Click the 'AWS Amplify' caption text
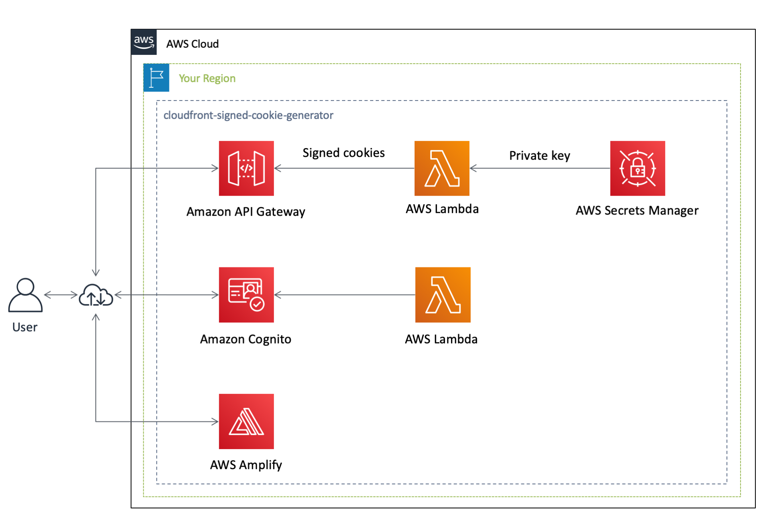Image resolution: width=769 pixels, height=532 pixels. pos(246,465)
